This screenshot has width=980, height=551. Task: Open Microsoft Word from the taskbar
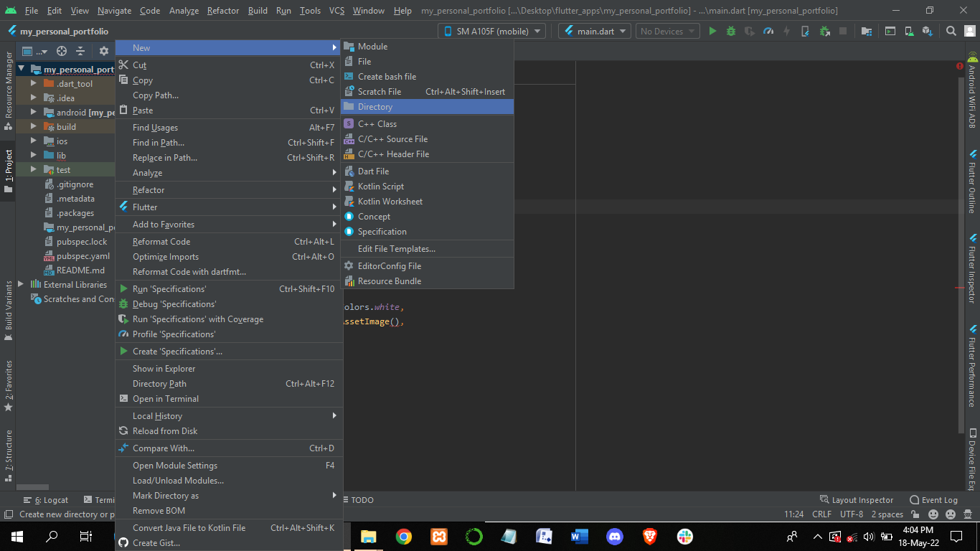point(580,536)
